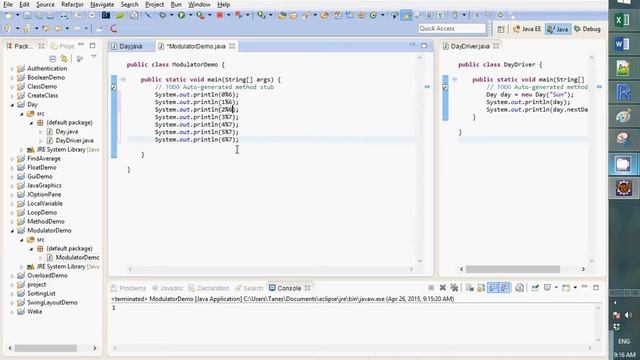The height and width of the screenshot is (360, 640).
Task: Open DayDriver.java in Package Explorer
Action: pos(74,140)
